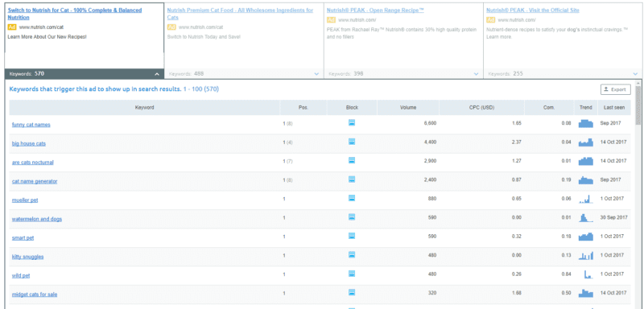Expand the Keywords 398 ad panel
This screenshot has height=309, width=644.
pyautogui.click(x=476, y=74)
